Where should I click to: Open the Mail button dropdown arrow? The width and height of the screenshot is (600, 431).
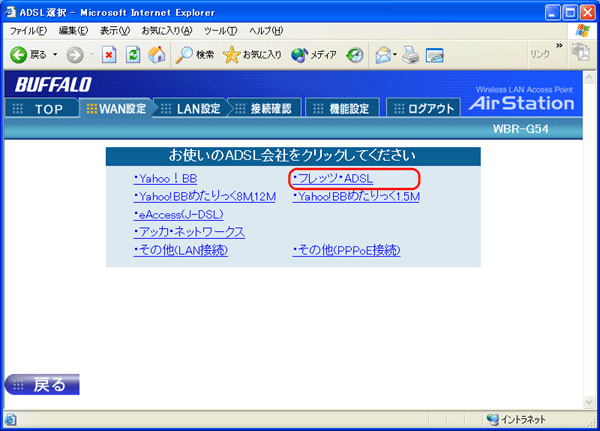[x=395, y=55]
